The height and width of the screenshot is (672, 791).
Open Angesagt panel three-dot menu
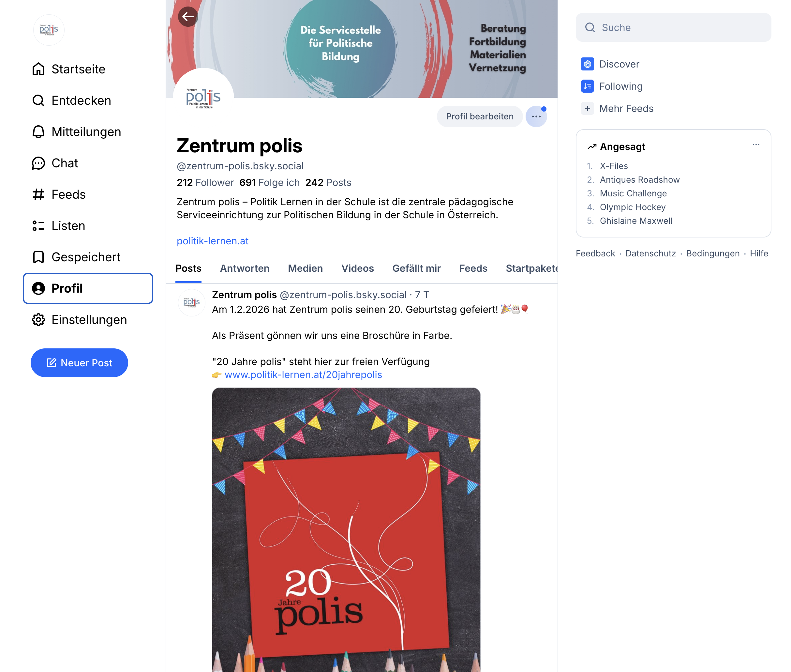pyautogui.click(x=756, y=145)
